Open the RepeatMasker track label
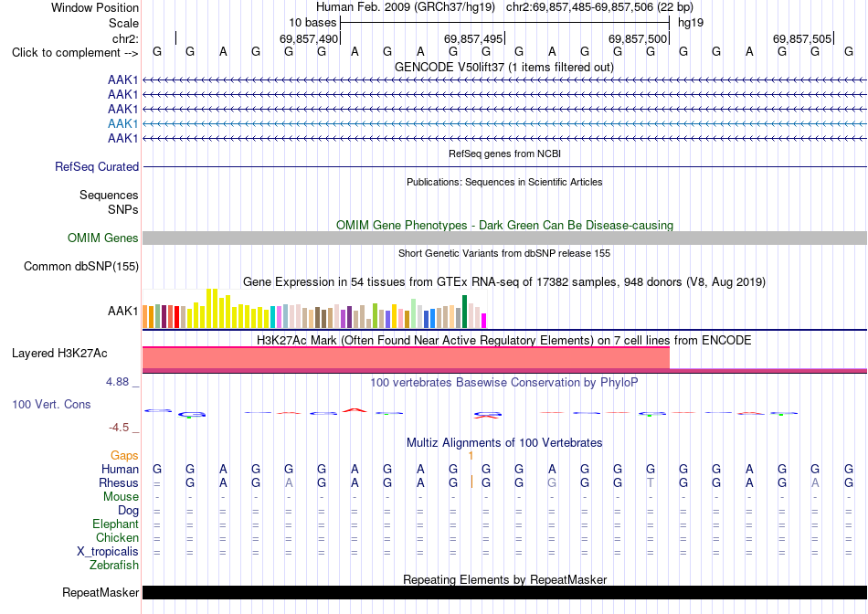The image size is (868, 614). click(101, 592)
